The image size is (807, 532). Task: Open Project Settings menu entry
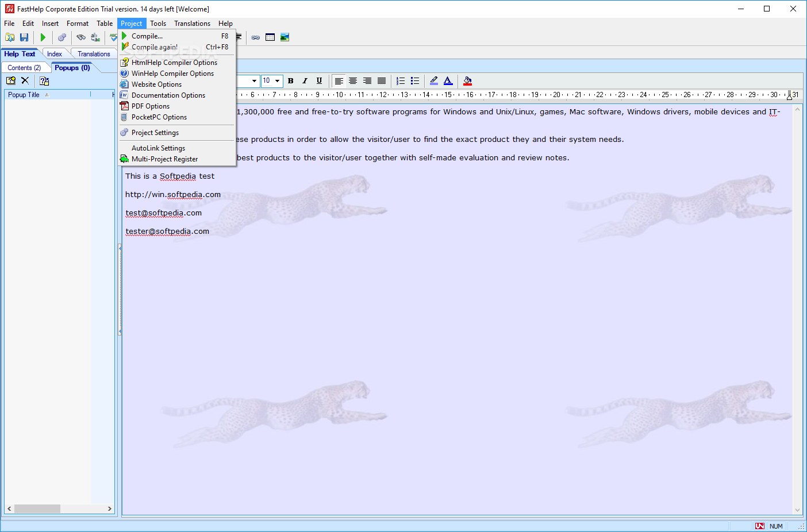[177, 133]
